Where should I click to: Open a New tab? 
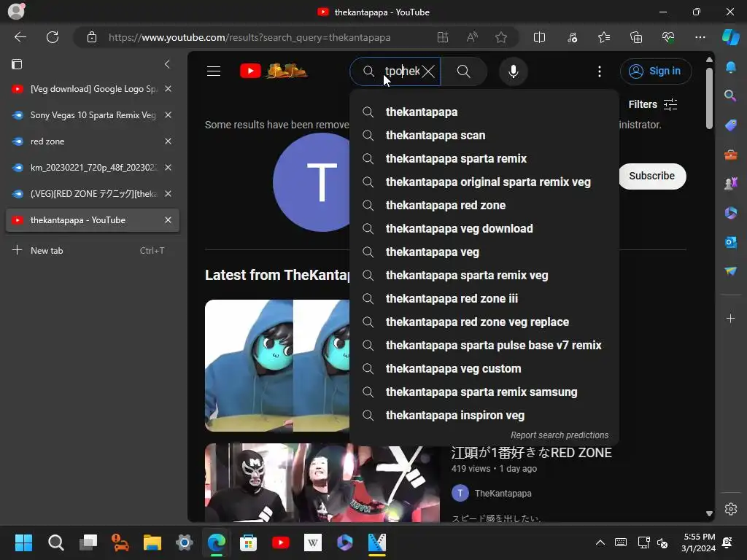[93, 251]
